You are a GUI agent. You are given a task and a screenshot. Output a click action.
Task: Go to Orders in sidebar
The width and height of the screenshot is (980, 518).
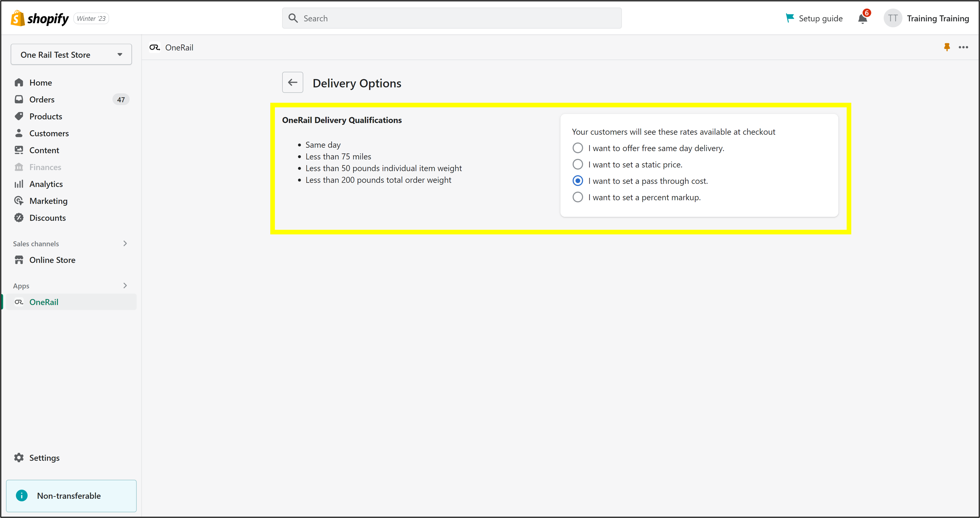(42, 99)
